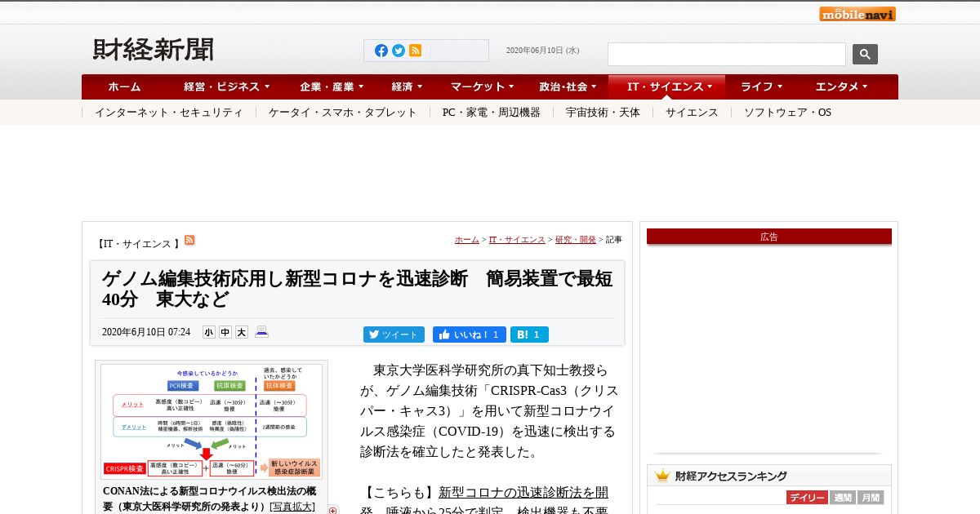The width and height of the screenshot is (980, 514).
Task: Set font size to 小
Action: click(x=209, y=332)
